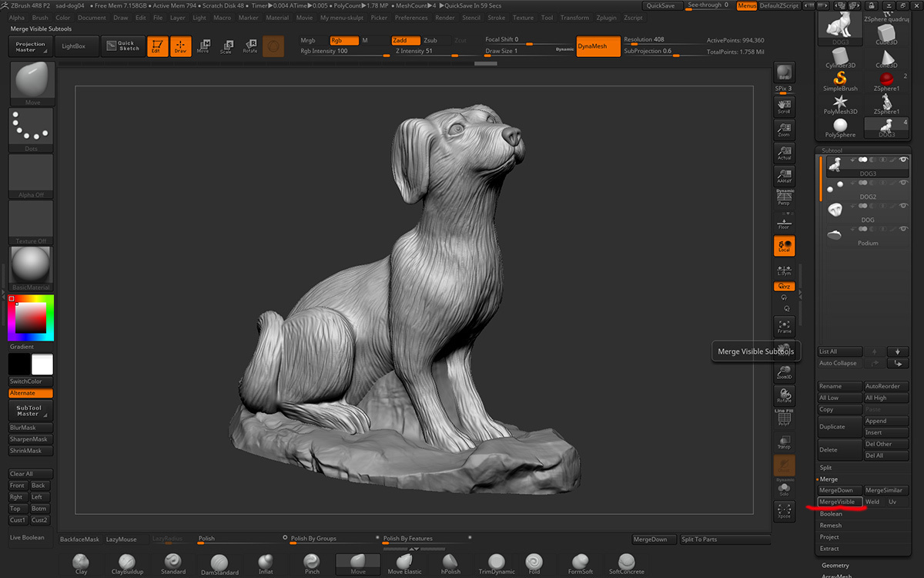Expand the Geometry palette section
Viewport: 924px width, 578px height.
tap(835, 566)
